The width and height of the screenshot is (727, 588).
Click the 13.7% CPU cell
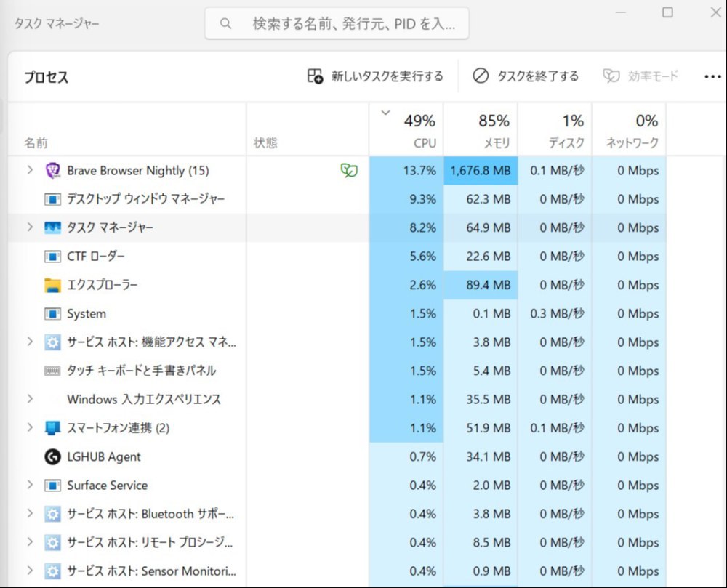(406, 171)
